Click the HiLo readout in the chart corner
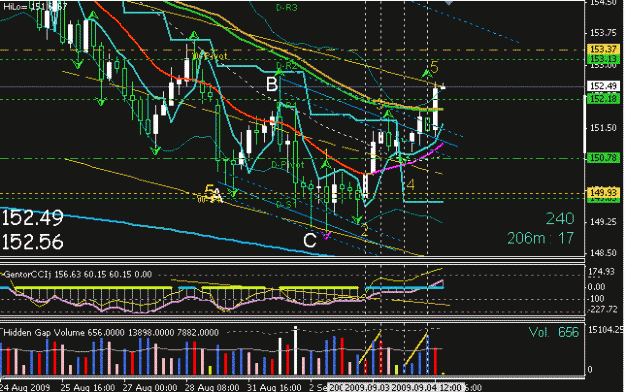 click(35, 6)
